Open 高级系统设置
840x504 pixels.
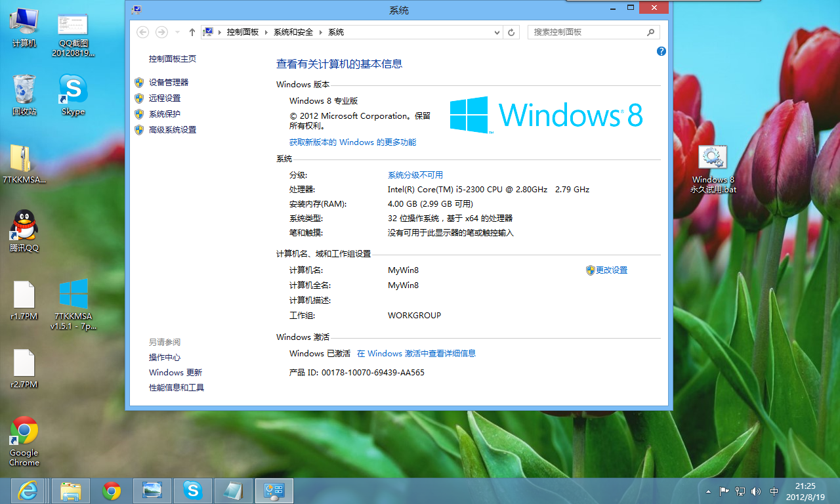[173, 129]
